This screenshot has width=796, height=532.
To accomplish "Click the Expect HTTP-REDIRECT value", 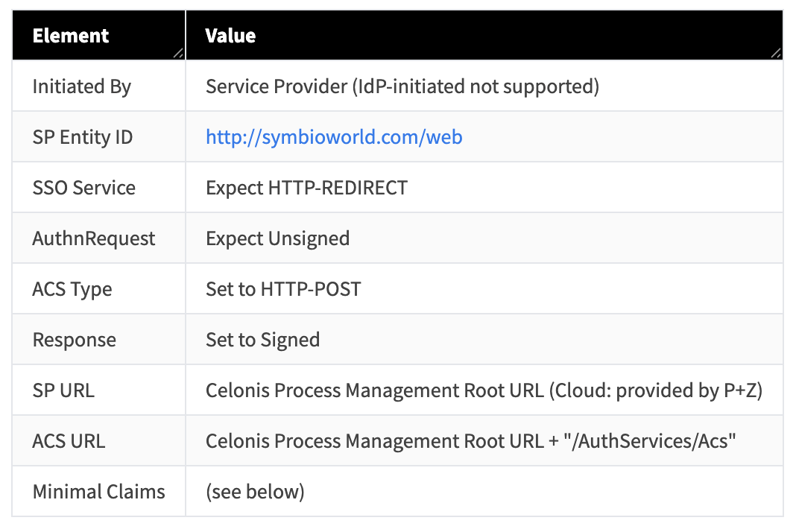I will point(306,188).
